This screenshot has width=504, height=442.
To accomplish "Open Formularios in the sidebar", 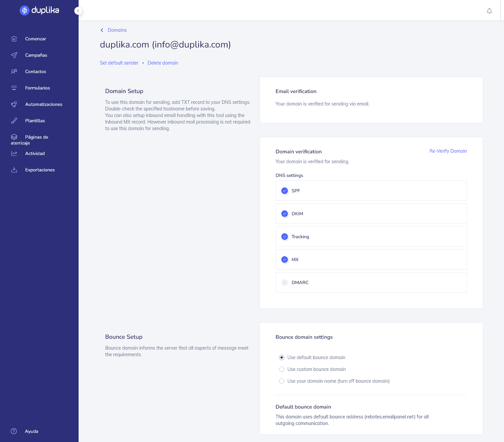I will [37, 88].
